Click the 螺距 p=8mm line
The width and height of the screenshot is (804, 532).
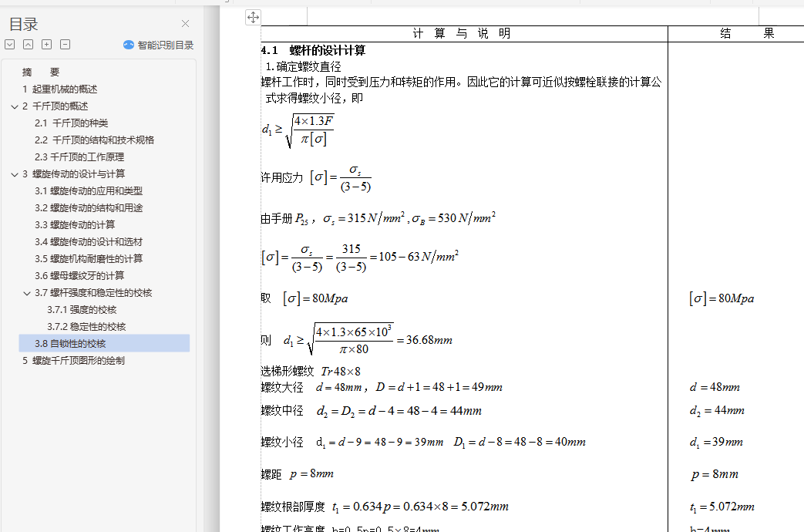click(298, 474)
